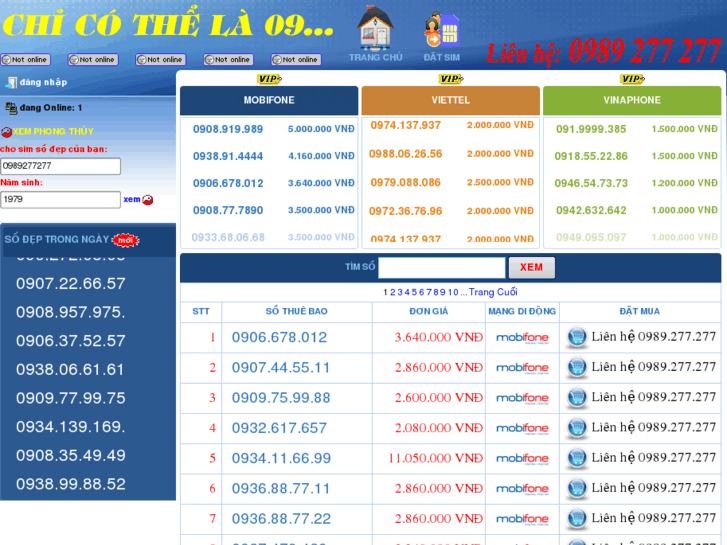Click price 11.050.000 VNĐ in table
This screenshot has width=727, height=545.
coord(435,458)
